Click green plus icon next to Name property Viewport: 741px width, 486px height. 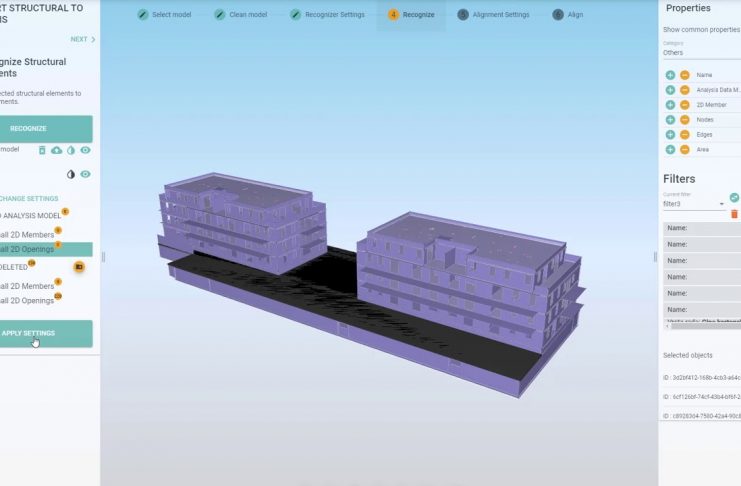coord(670,75)
